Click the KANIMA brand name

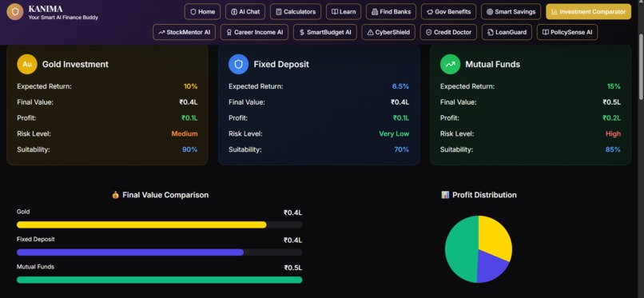[x=46, y=9]
